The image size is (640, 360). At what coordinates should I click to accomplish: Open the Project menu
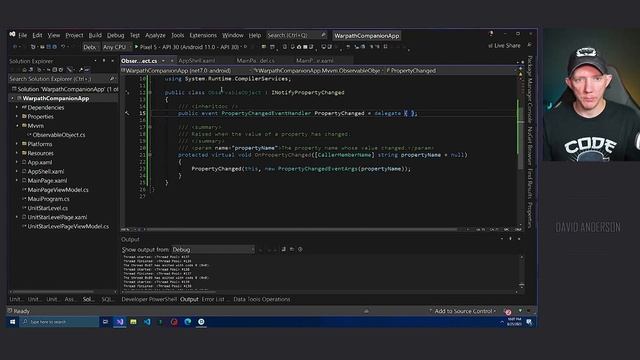click(x=74, y=36)
